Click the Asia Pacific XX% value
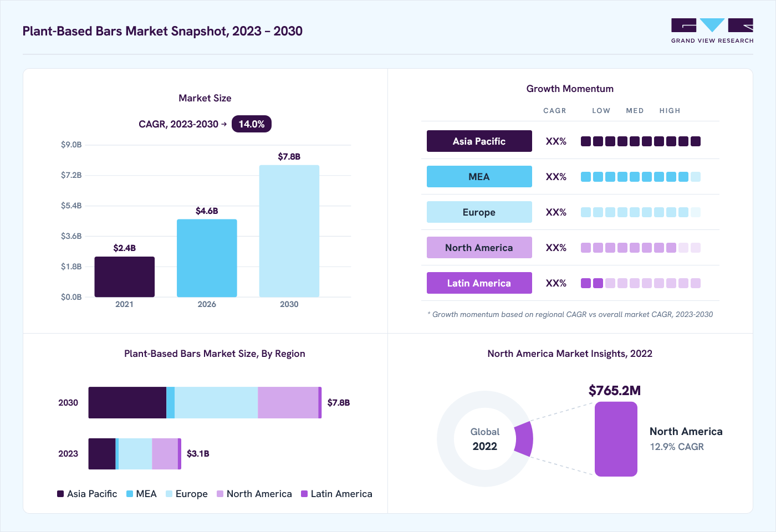 (x=556, y=141)
